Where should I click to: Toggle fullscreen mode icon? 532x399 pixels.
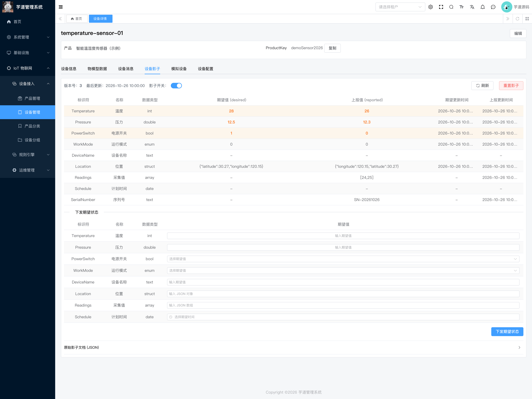pos(441,7)
